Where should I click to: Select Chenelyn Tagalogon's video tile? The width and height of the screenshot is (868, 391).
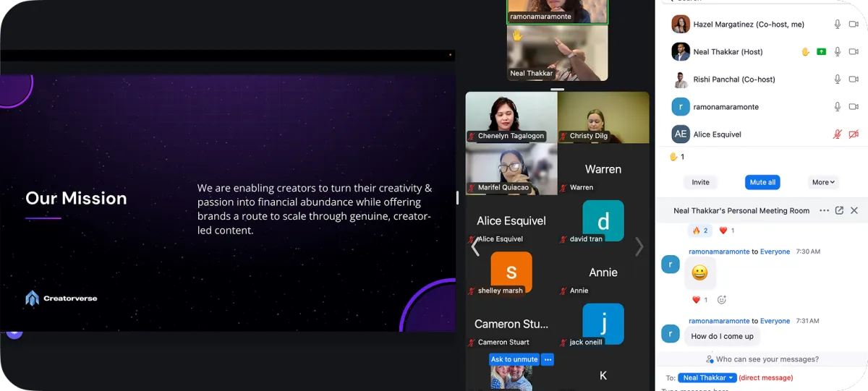pyautogui.click(x=511, y=117)
